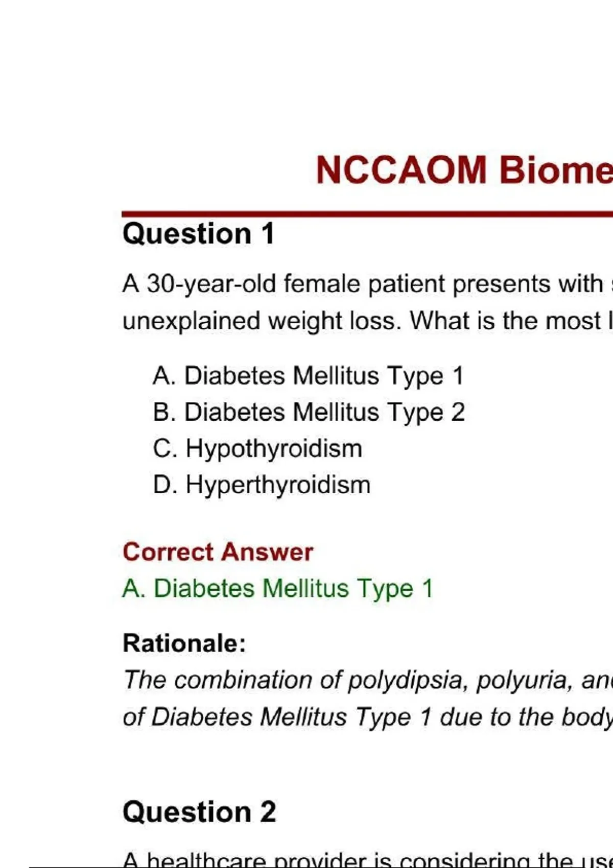Choose answer option D Hyperthyroidism

point(262,485)
